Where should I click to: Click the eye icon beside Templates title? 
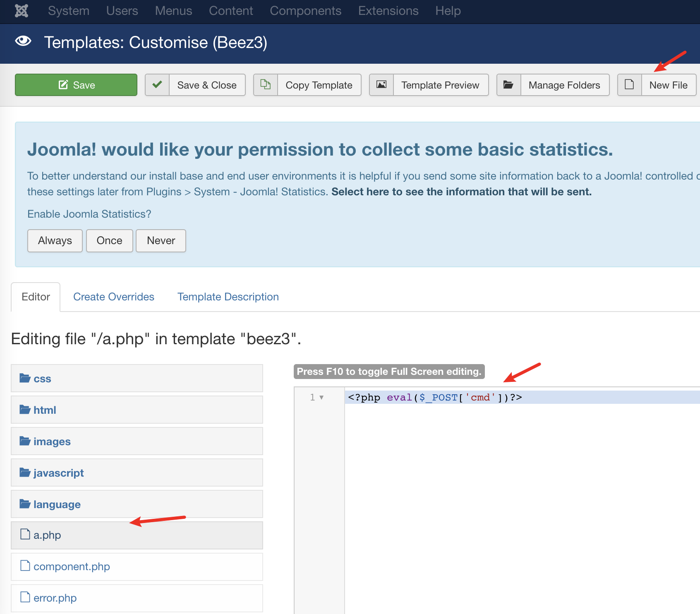pyautogui.click(x=23, y=41)
